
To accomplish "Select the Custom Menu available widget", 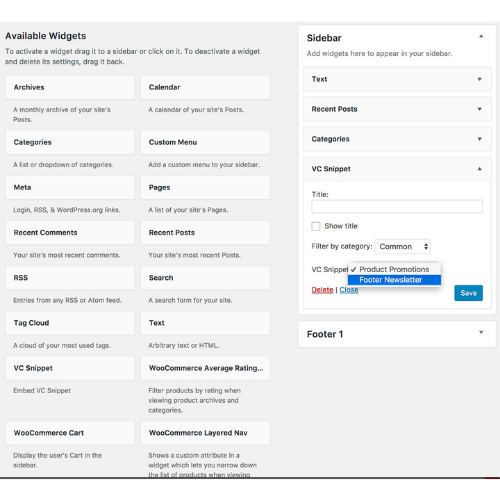I will 205,142.
